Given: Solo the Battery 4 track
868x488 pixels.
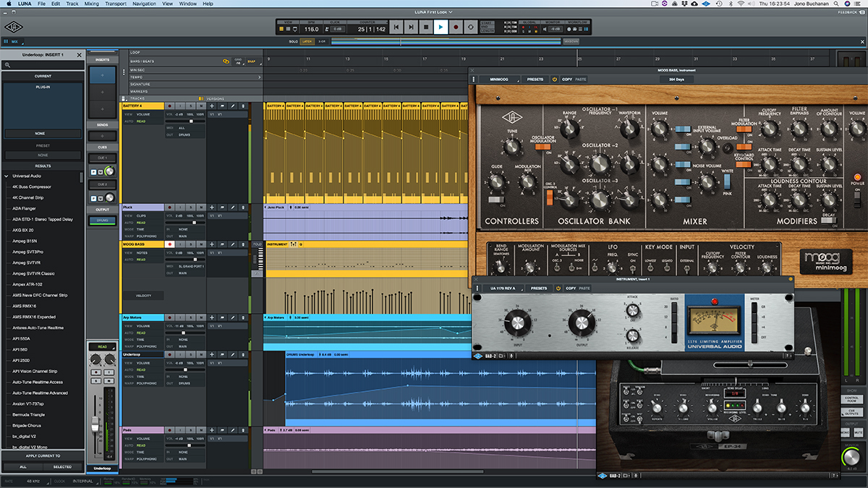Looking at the screenshot, I should point(191,106).
